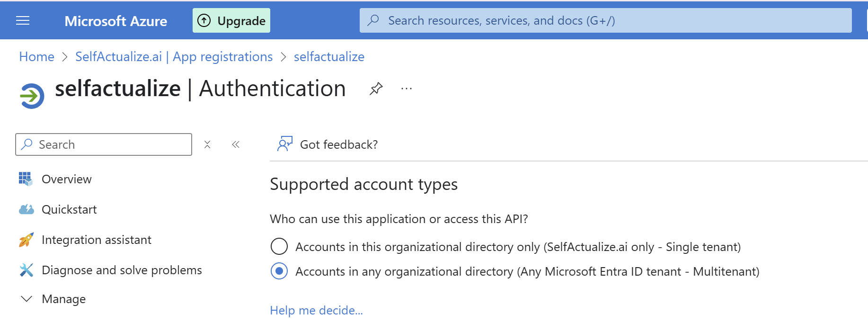
Task: Click the sidebar search magnifier icon
Action: click(x=27, y=144)
